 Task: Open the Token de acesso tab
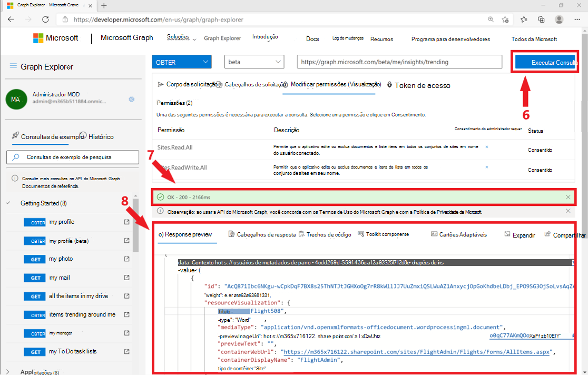(x=418, y=85)
